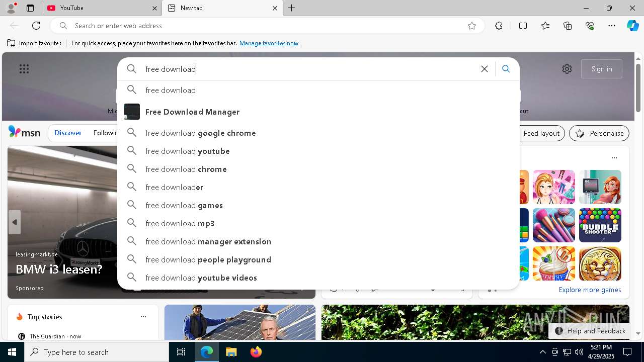Click the address bar input
644x362 pixels.
pos(267,26)
